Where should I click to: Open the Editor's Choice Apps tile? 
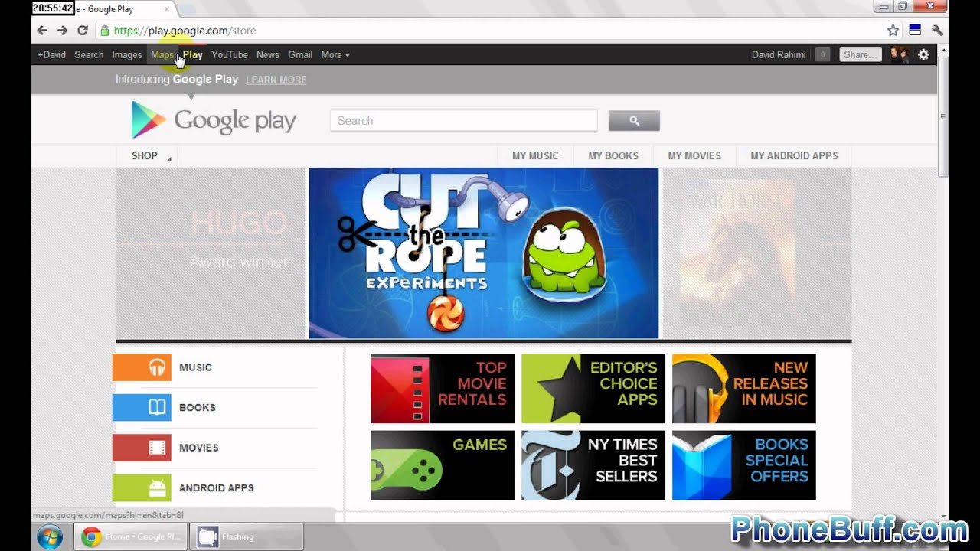(593, 388)
